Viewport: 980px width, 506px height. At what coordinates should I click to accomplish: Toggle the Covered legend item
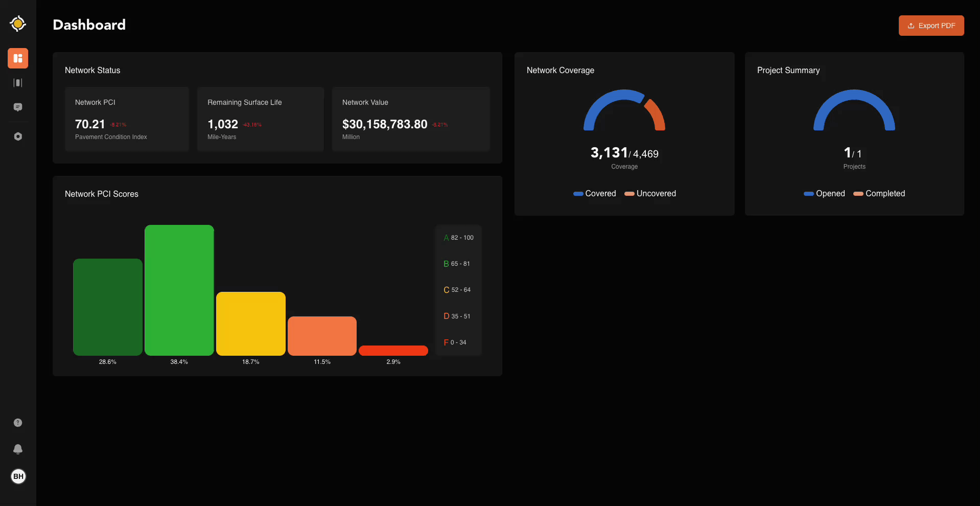[x=595, y=194]
